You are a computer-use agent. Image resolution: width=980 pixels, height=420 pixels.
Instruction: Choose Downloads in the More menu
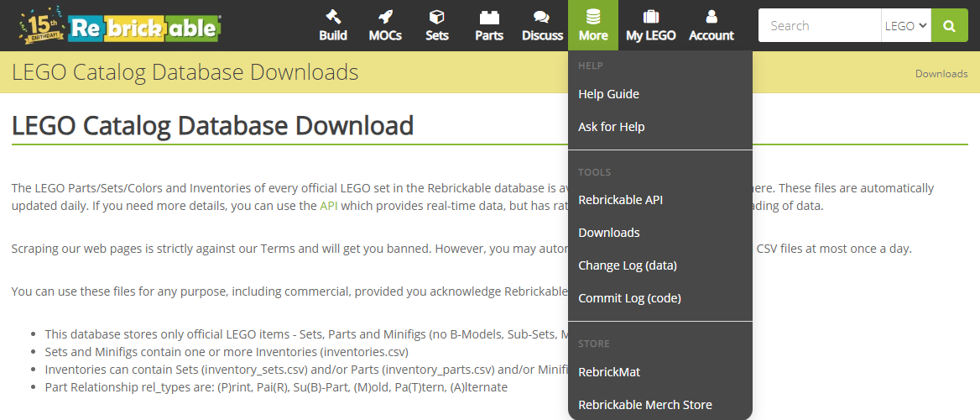660,233
